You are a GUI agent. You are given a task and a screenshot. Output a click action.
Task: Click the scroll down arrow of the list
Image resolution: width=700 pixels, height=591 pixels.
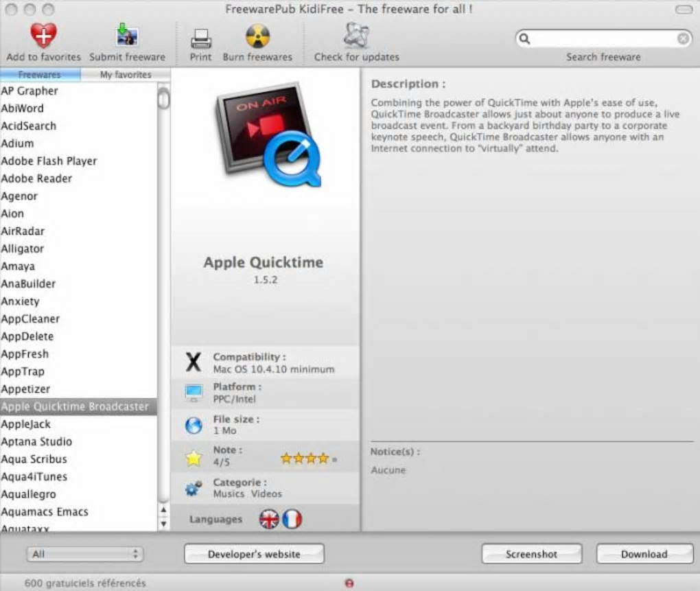tap(164, 524)
